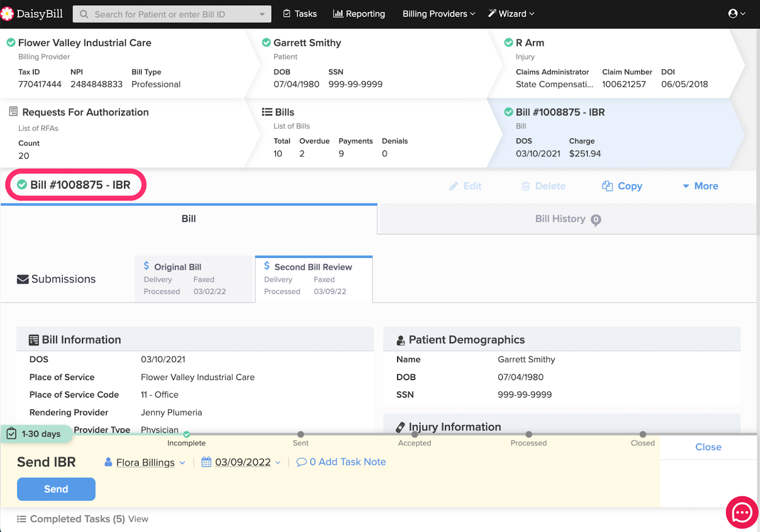This screenshot has width=760, height=532.
Task: Click the calendar icon by 03/09/2022
Action: [x=206, y=462]
